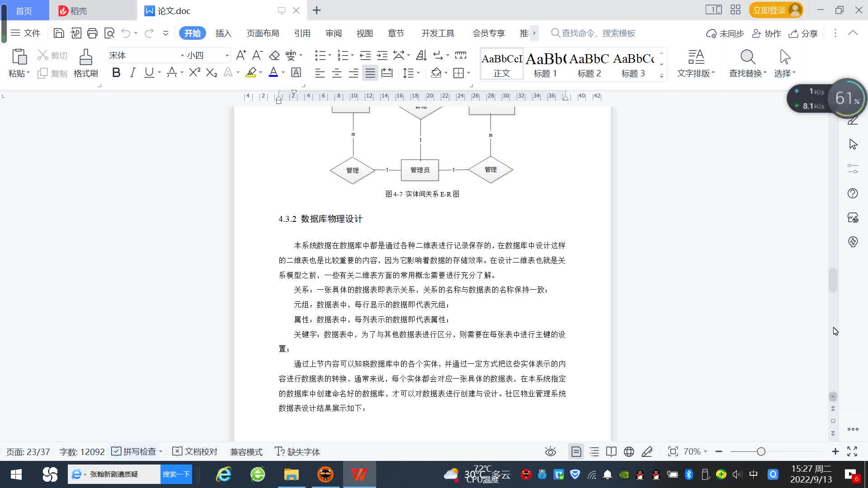This screenshot has height=488, width=868.
Task: Click the Increase Indent icon
Action: [382, 55]
